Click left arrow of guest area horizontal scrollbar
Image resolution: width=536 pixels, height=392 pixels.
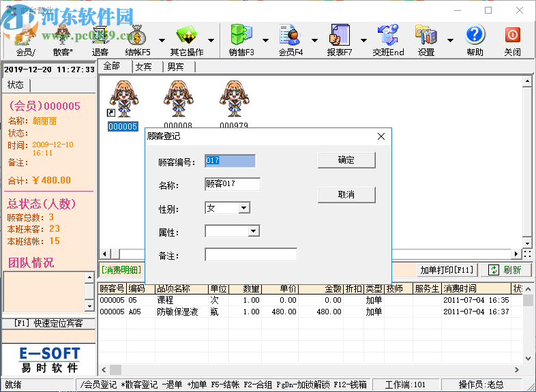point(104,254)
